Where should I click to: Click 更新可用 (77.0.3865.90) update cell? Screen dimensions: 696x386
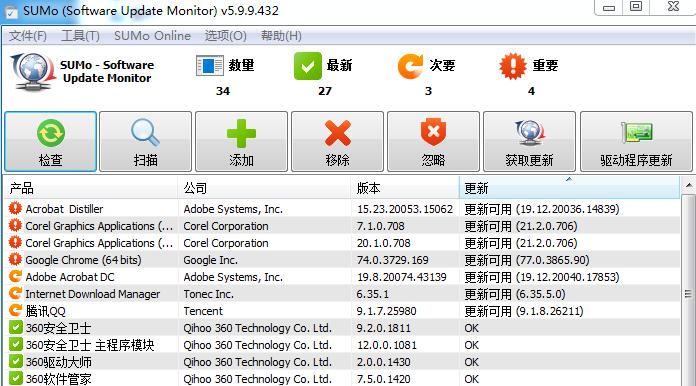526,260
